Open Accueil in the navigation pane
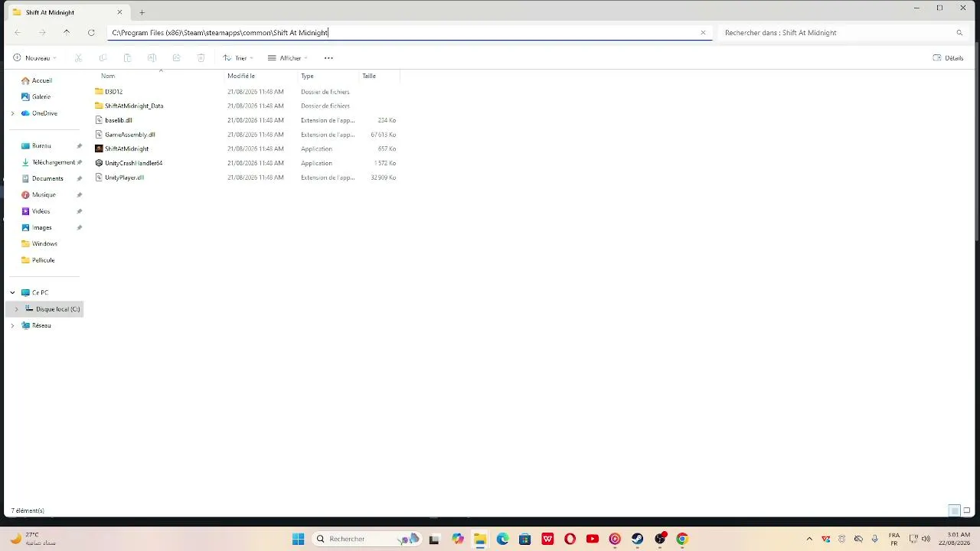This screenshot has height=551, width=980. [42, 80]
